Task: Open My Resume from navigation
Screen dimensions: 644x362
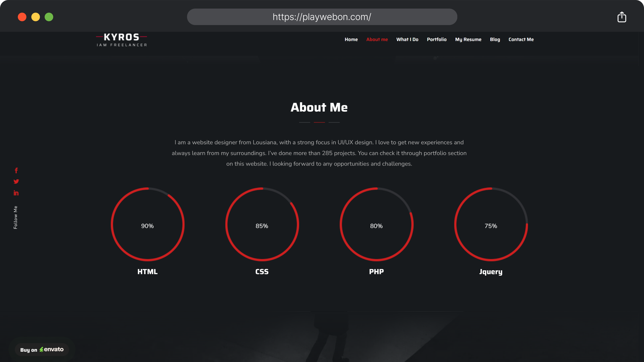Action: pos(468,39)
